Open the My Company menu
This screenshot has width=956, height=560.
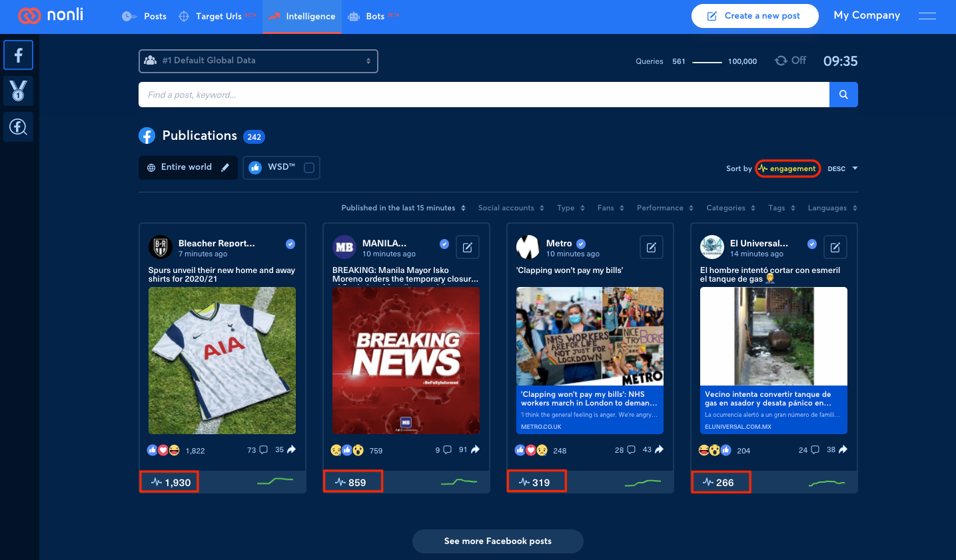coord(867,15)
